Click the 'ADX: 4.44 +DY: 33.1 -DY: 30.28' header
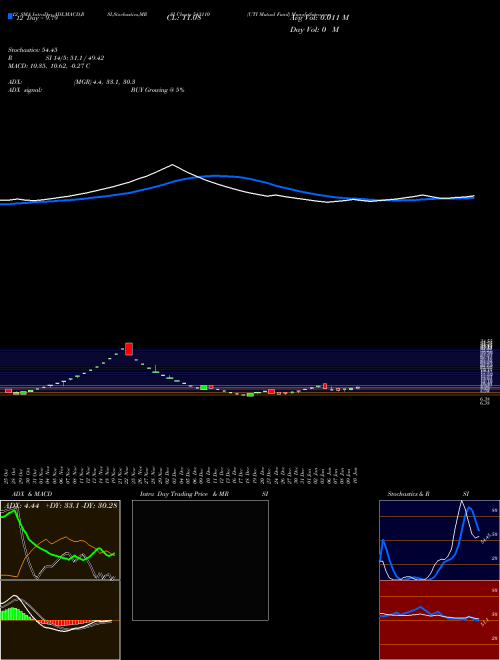500x660 pixels. [60, 505]
